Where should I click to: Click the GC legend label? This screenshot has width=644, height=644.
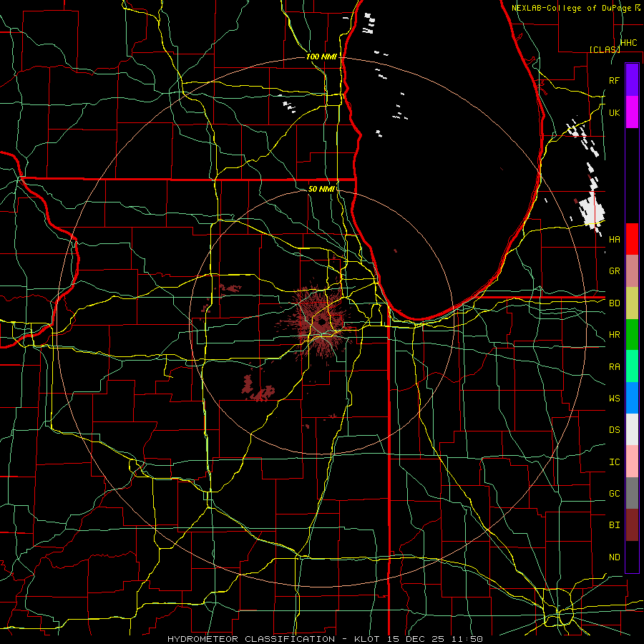pos(614,493)
